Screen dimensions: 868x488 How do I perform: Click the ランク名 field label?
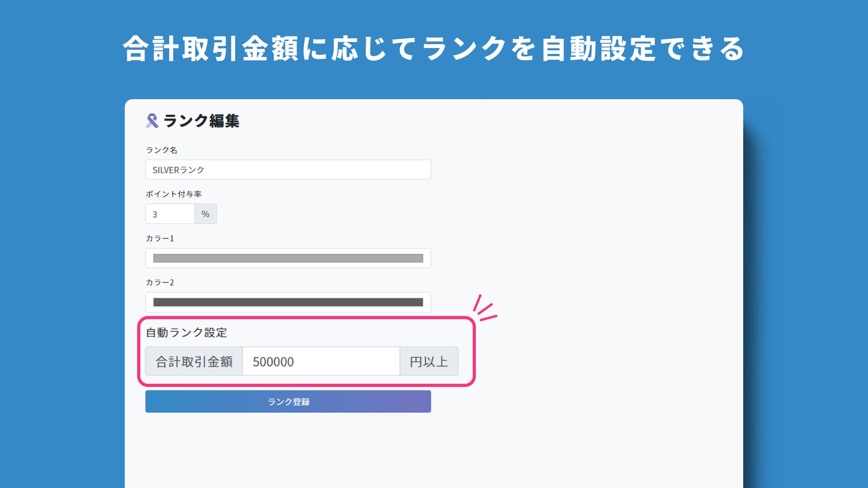pyautogui.click(x=162, y=150)
